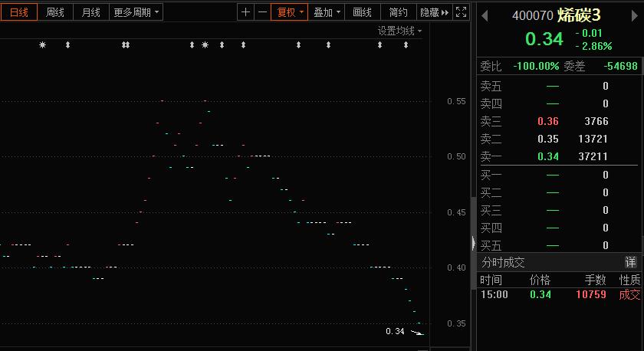Collapse the right side panel arrow
644x351 pixels.
[472, 242]
